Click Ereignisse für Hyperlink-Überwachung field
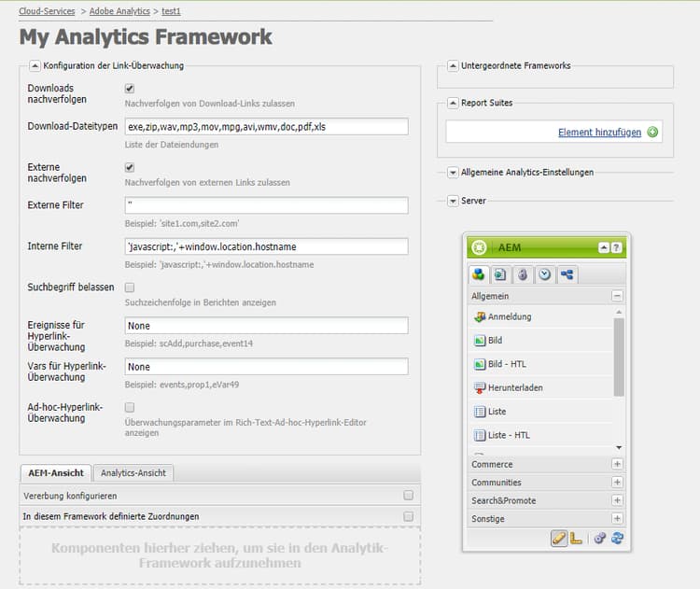Screen dimensions: 700x589 pos(267,326)
